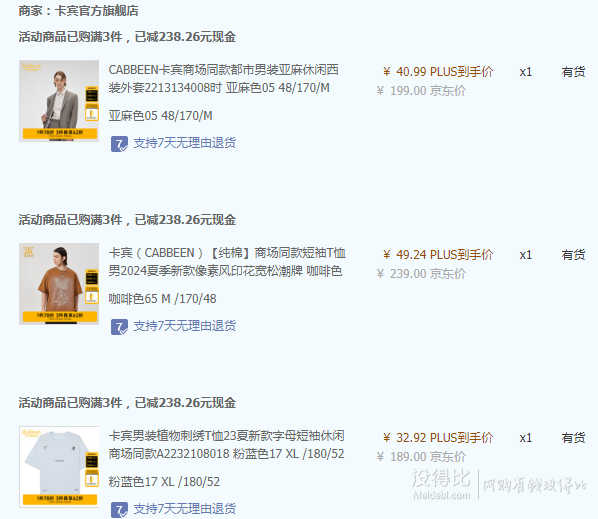
Task: Click the ¥49.24 PLUS到手价 price
Action: 438,255
